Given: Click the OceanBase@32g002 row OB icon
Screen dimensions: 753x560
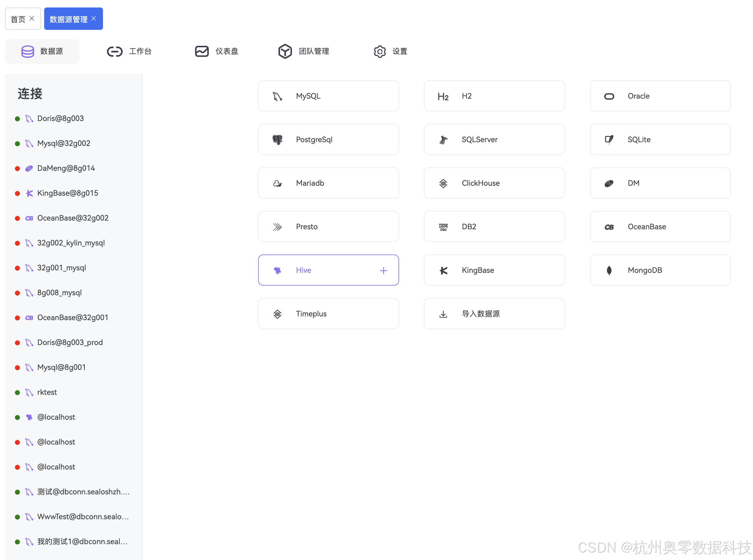Looking at the screenshot, I should [29, 218].
